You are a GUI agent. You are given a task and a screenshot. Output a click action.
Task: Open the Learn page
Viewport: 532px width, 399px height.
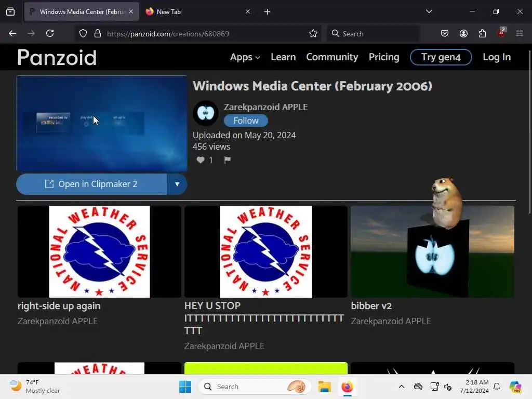pyautogui.click(x=283, y=57)
